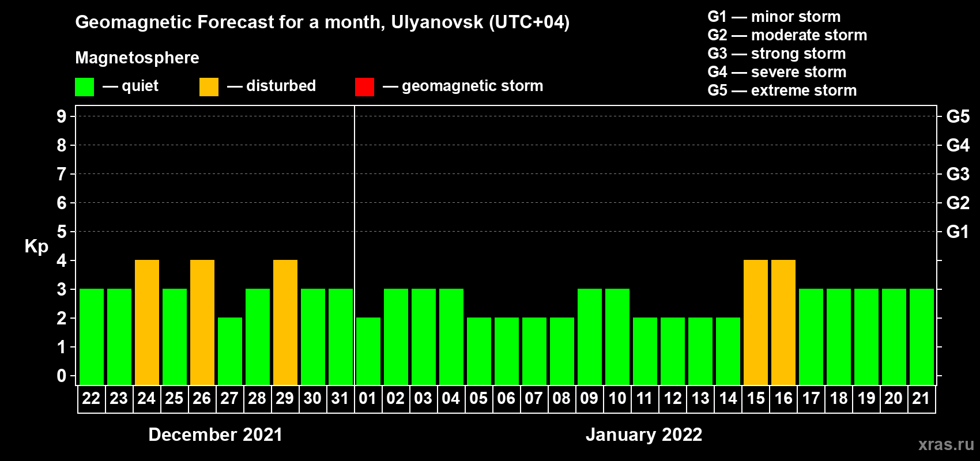Image resolution: width=980 pixels, height=461 pixels.
Task: Click the orange bar for December 24
Action: point(147,322)
